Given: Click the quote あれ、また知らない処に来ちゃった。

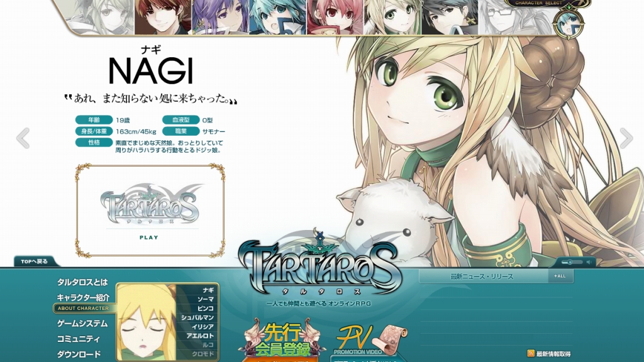Looking at the screenshot, I should (151, 99).
